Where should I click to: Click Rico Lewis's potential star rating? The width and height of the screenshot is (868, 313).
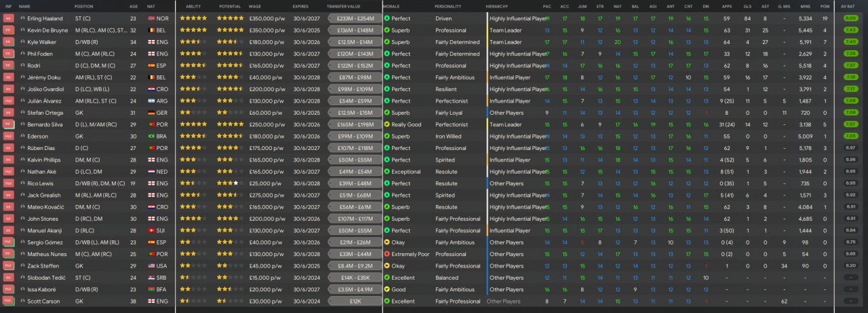click(231, 183)
